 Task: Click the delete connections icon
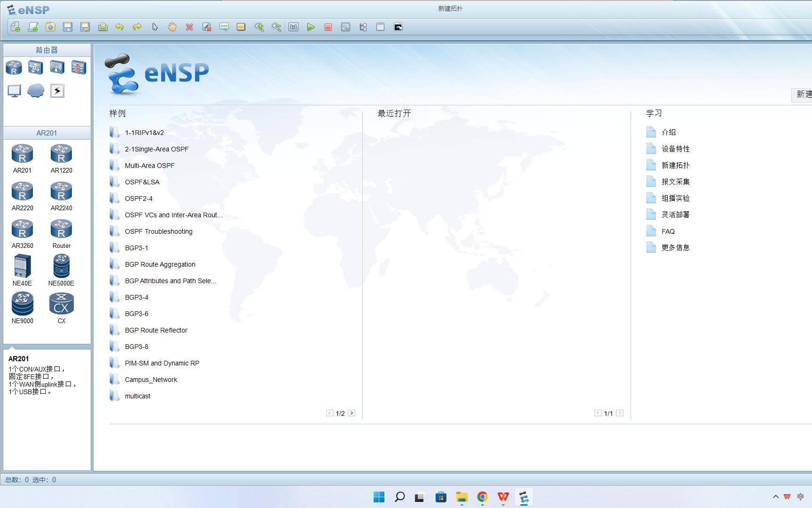click(207, 27)
